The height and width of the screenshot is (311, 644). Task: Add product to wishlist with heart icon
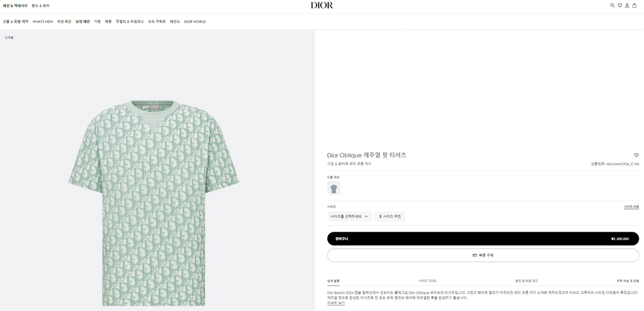pyautogui.click(x=636, y=155)
